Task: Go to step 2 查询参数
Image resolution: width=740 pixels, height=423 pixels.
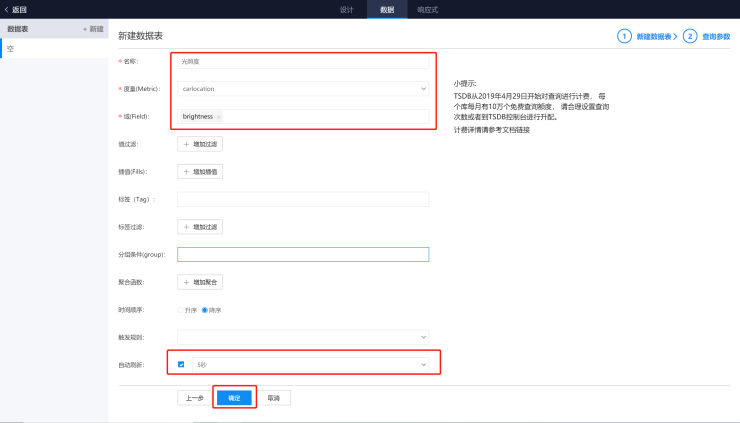Action: click(706, 36)
